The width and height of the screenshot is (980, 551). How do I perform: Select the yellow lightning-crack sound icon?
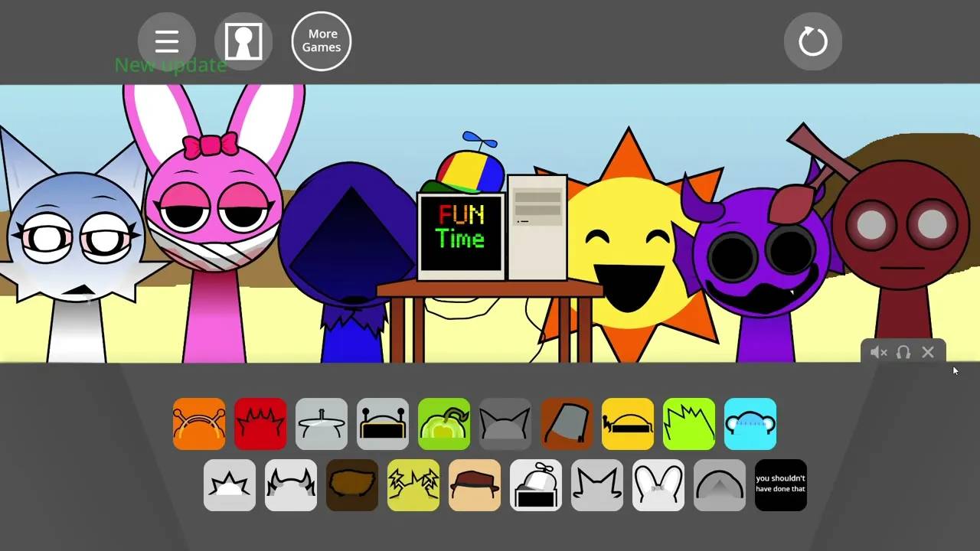click(x=413, y=485)
